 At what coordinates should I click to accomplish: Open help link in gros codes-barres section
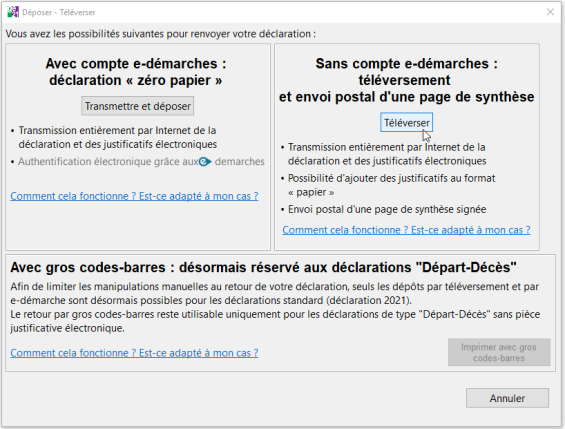click(134, 353)
